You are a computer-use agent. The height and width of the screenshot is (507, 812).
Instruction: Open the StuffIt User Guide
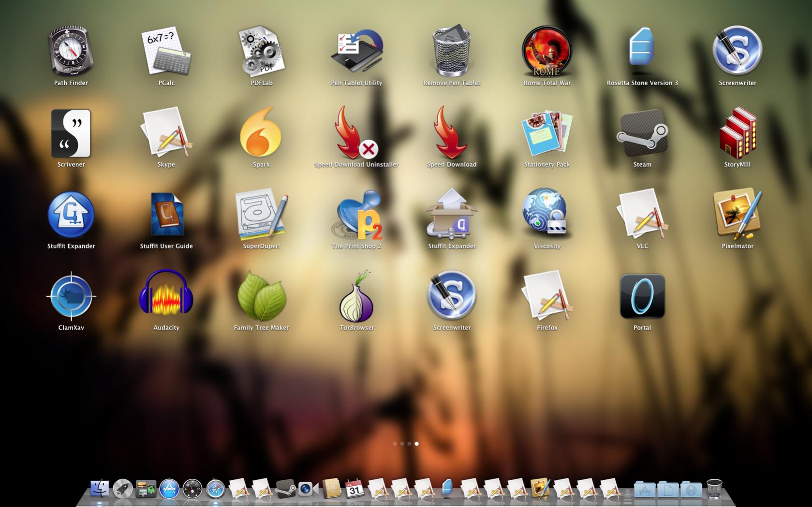pyautogui.click(x=166, y=215)
